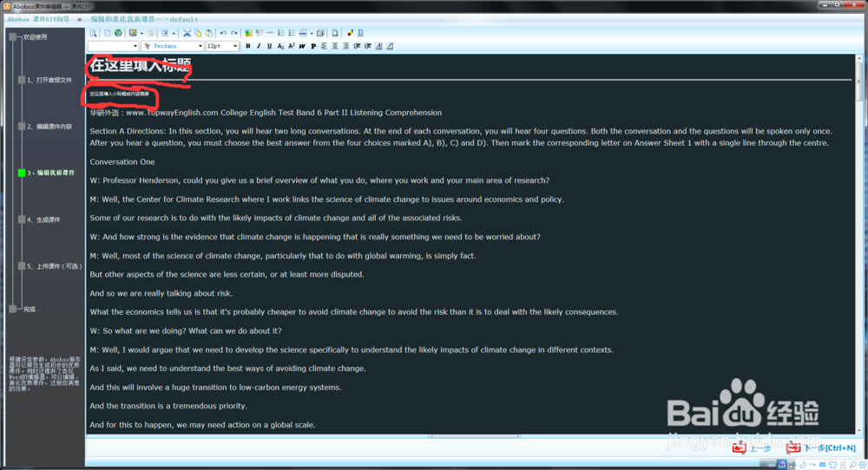The image size is (868, 470).
Task: Click the line 'And so we are really talking about risk.'
Action: click(x=161, y=294)
